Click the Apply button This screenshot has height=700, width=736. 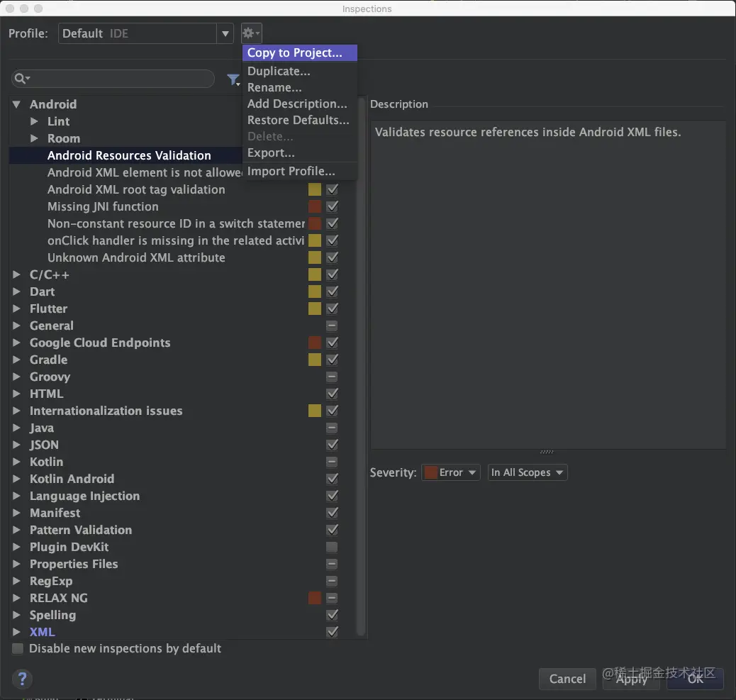pyautogui.click(x=631, y=679)
